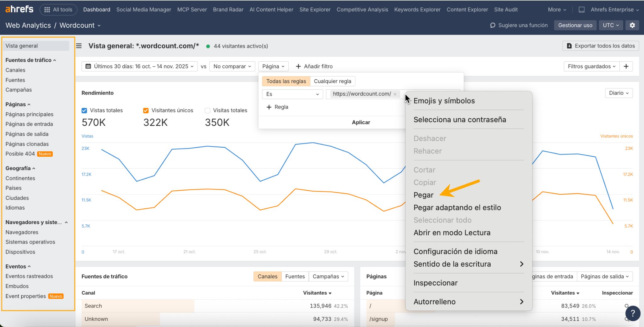Click the Sugiere una función icon
The image size is (644, 327).
pos(493,25)
